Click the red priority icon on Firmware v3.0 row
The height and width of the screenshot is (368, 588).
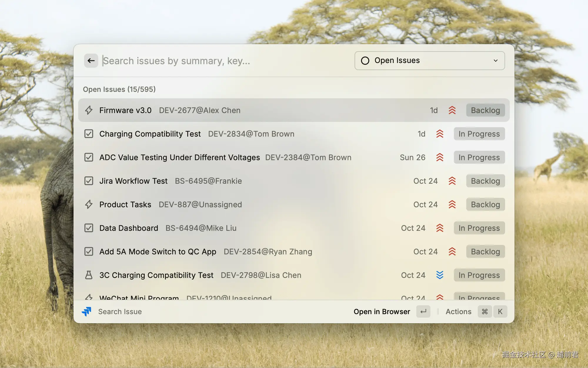click(x=452, y=110)
